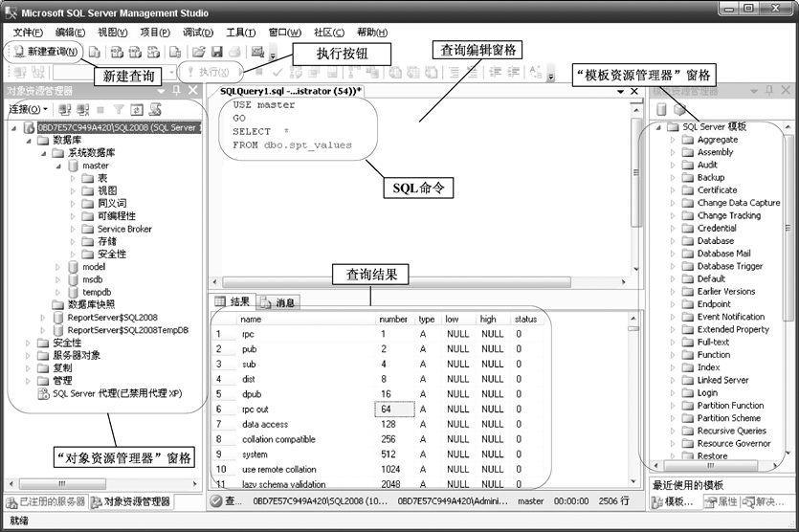Select the tempdb database in the tree

pos(97,293)
